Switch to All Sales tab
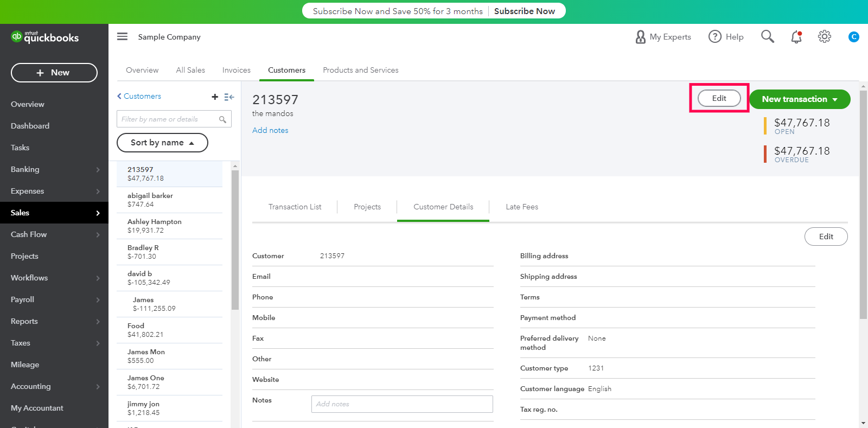 [190, 70]
